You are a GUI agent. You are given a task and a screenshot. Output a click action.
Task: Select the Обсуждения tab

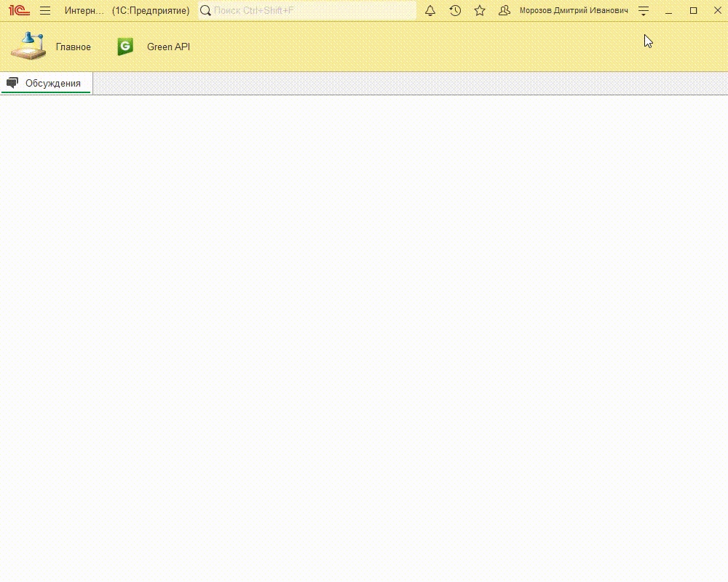pyautogui.click(x=52, y=84)
